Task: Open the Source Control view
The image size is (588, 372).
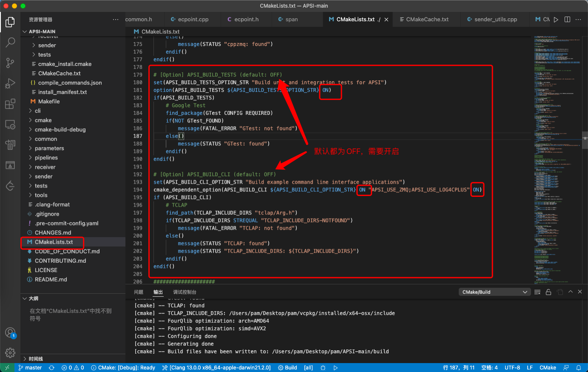Action: click(10, 63)
